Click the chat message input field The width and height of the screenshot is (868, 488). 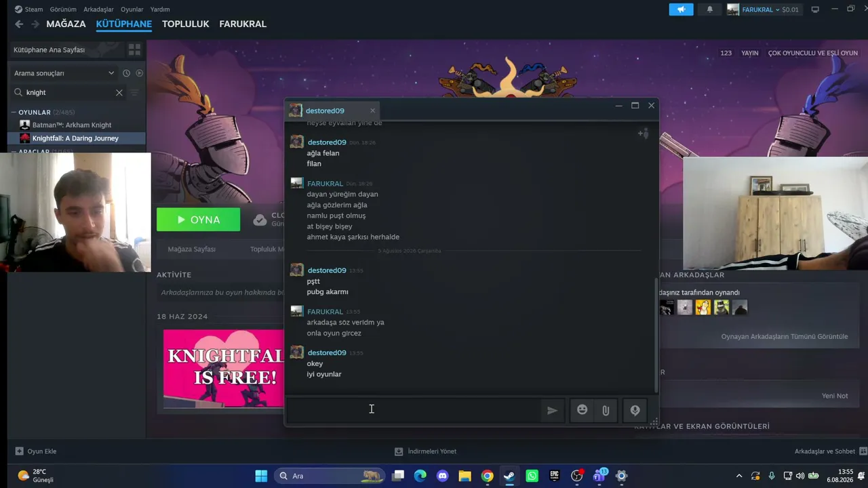[x=414, y=410]
